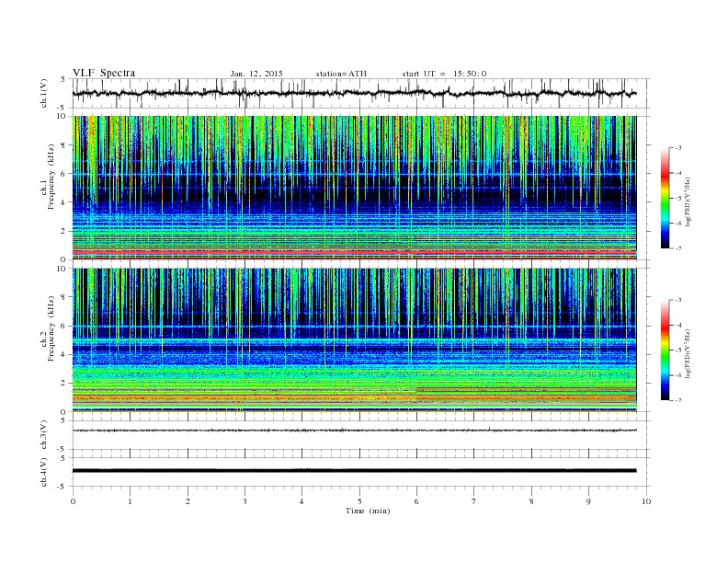Click time-axis tick label "8"

[531, 501]
